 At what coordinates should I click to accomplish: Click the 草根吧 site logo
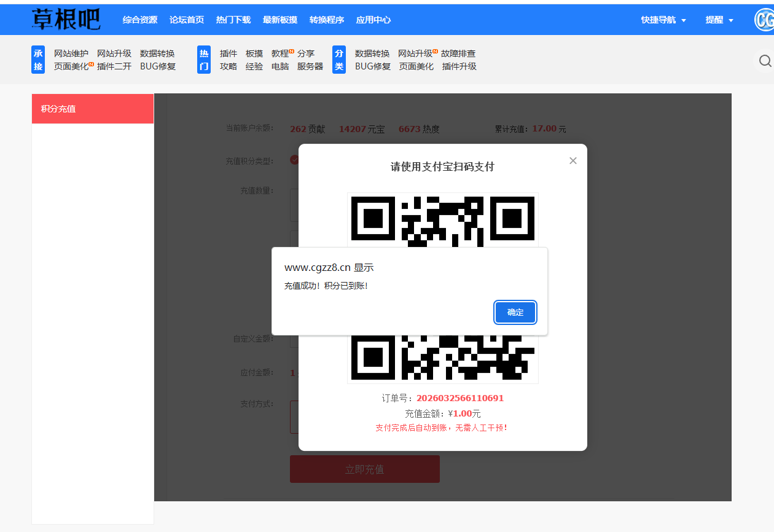[x=66, y=20]
